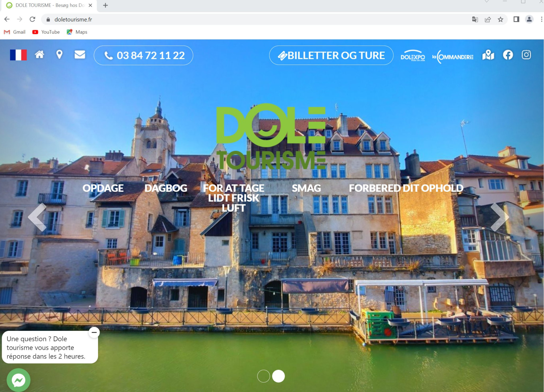Screen dimensions: 544x392
Task: Share this page icon
Action: point(488,19)
